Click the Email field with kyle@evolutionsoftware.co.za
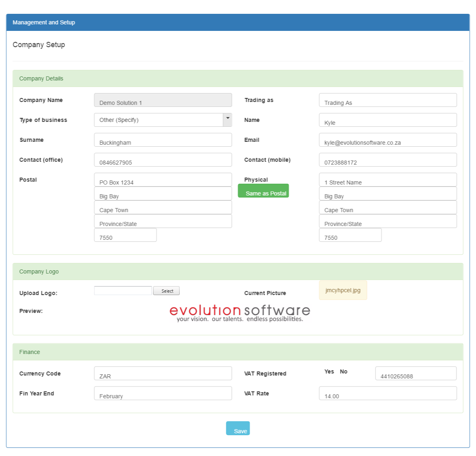This screenshot has width=476, height=456. coord(388,140)
